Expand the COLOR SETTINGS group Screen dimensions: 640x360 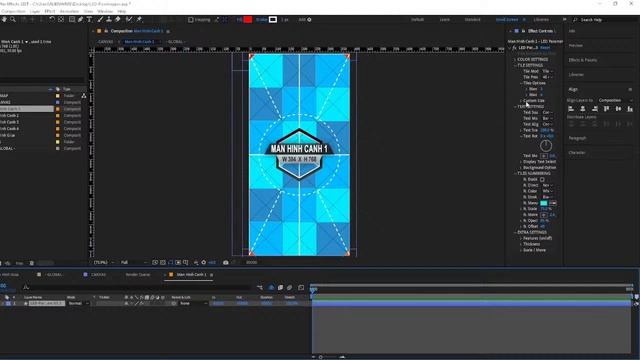click(515, 60)
